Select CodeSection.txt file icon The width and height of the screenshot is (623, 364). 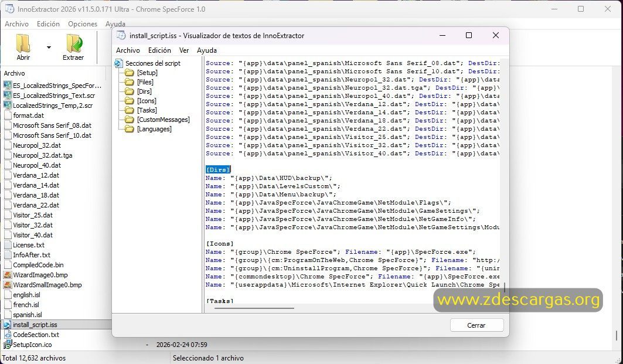click(7, 335)
